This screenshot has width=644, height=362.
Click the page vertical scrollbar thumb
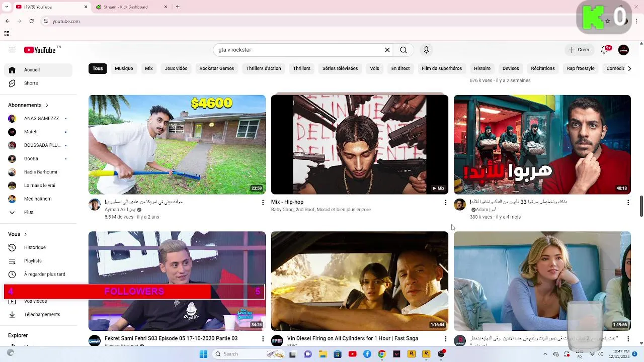point(641,206)
